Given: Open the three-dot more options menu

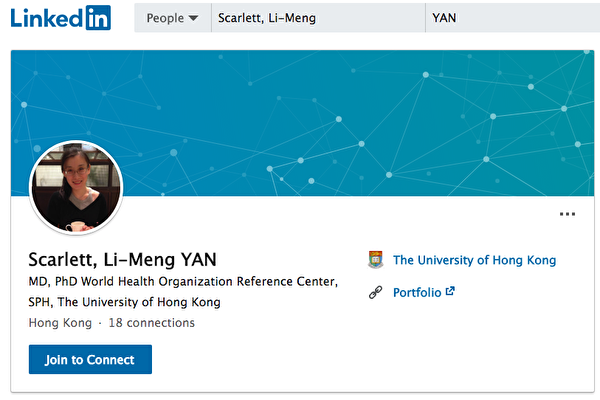Looking at the screenshot, I should tap(567, 214).
